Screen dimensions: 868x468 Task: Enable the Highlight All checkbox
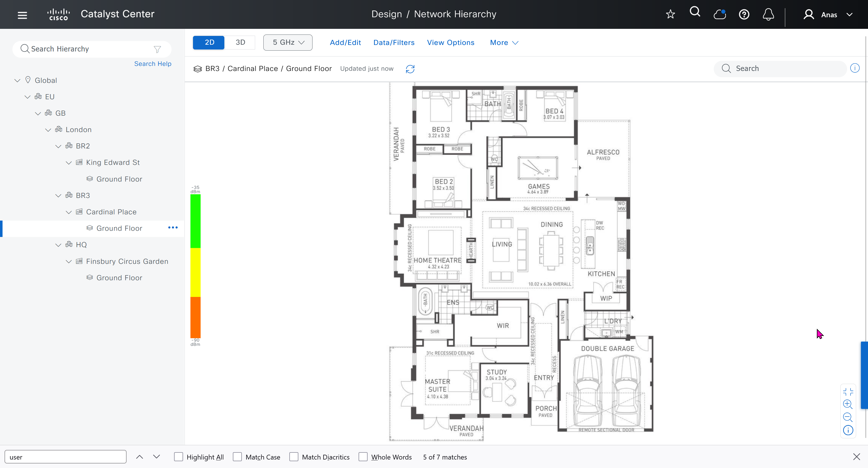(178, 457)
